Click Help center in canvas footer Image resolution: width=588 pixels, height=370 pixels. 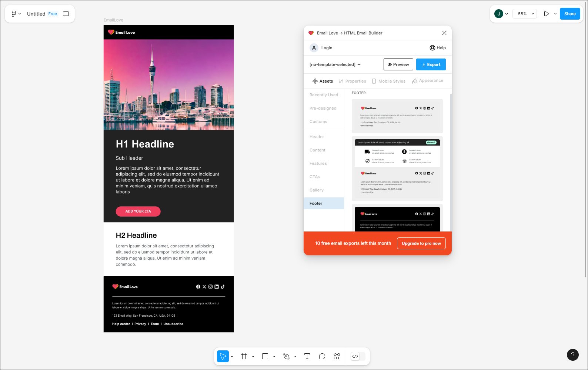(x=121, y=324)
